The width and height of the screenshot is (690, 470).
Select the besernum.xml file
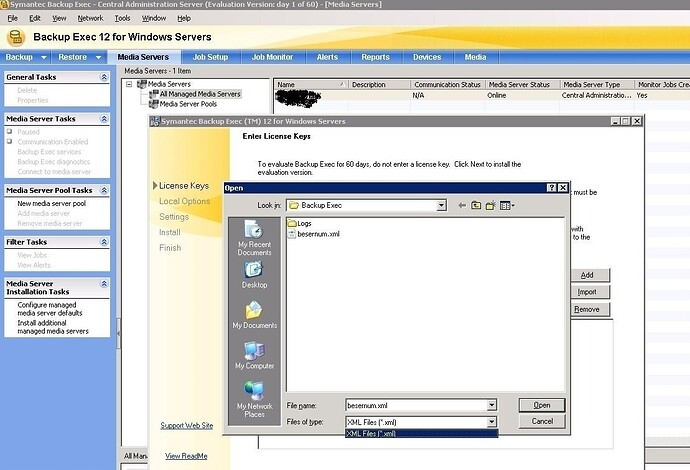click(x=313, y=234)
